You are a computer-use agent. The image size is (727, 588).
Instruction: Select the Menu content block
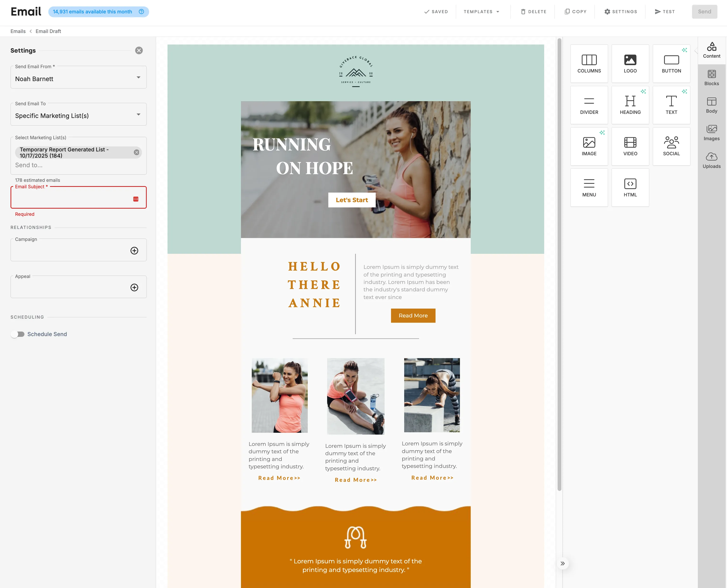(x=589, y=188)
